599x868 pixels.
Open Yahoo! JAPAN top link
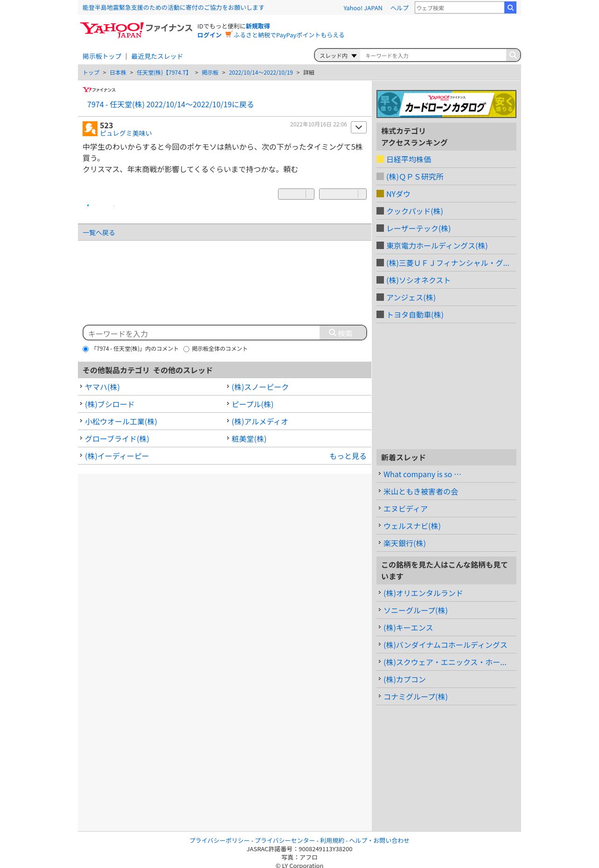click(362, 8)
